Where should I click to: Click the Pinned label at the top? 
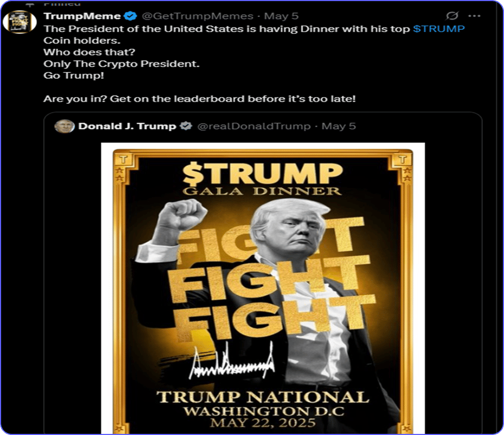coord(62,4)
